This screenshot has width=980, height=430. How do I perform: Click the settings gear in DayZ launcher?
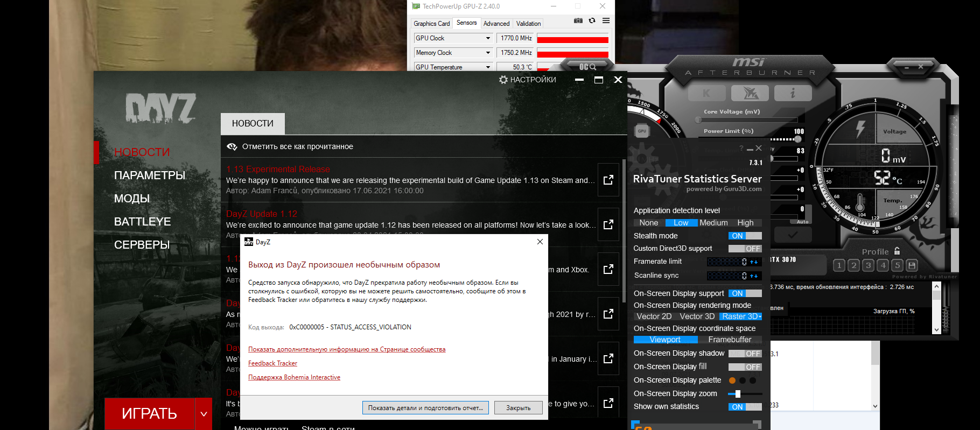click(x=503, y=80)
